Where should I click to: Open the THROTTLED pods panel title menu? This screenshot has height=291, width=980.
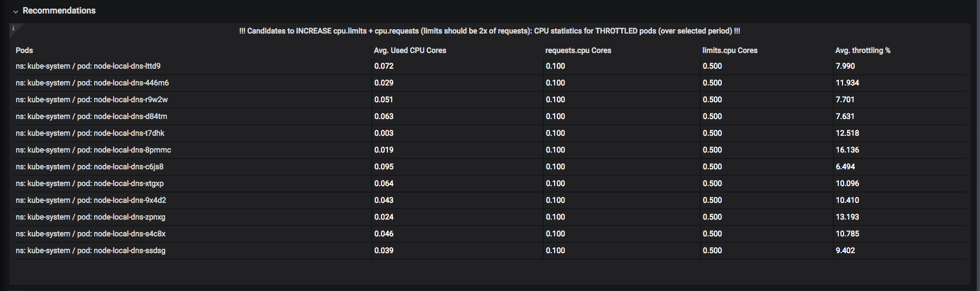tap(489, 31)
